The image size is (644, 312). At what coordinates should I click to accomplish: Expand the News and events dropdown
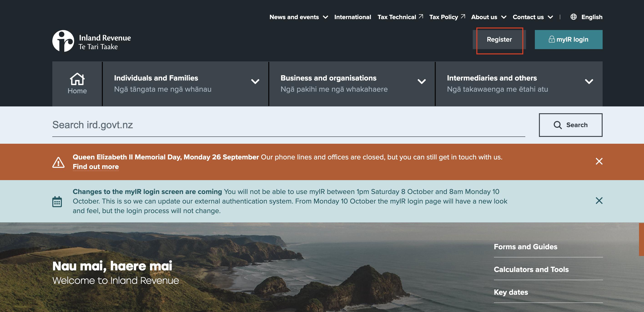click(x=298, y=17)
